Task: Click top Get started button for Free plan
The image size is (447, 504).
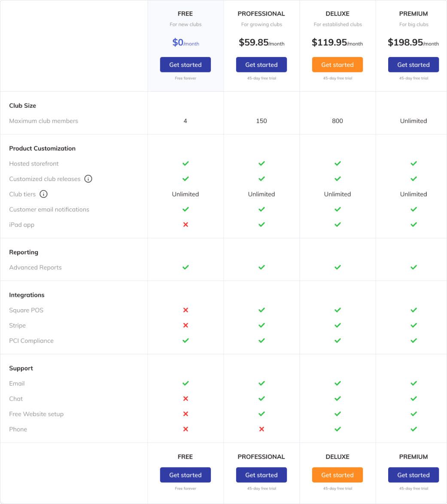Action: (185, 65)
